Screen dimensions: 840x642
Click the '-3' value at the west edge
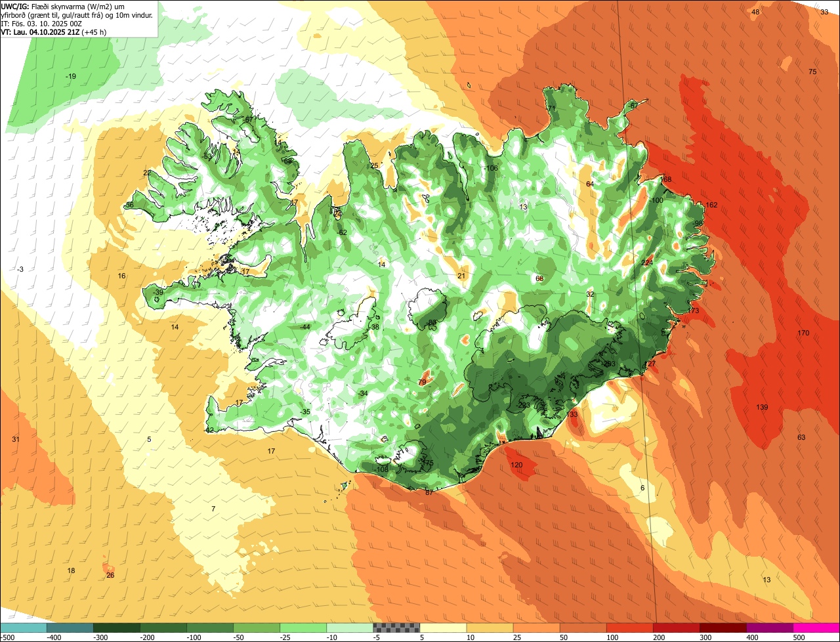(x=20, y=270)
